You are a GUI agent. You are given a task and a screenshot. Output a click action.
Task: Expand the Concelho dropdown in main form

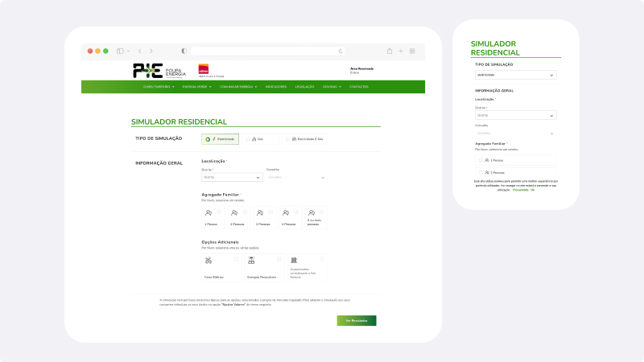click(x=295, y=177)
